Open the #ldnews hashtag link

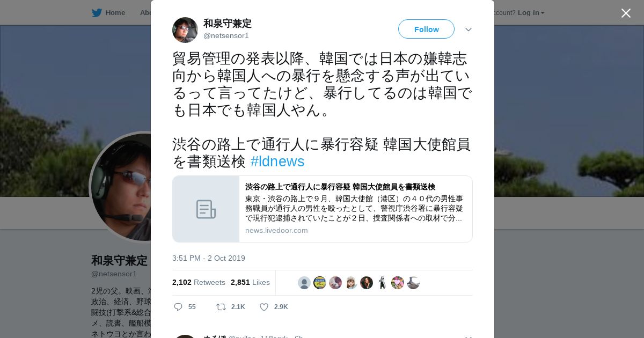pyautogui.click(x=277, y=161)
